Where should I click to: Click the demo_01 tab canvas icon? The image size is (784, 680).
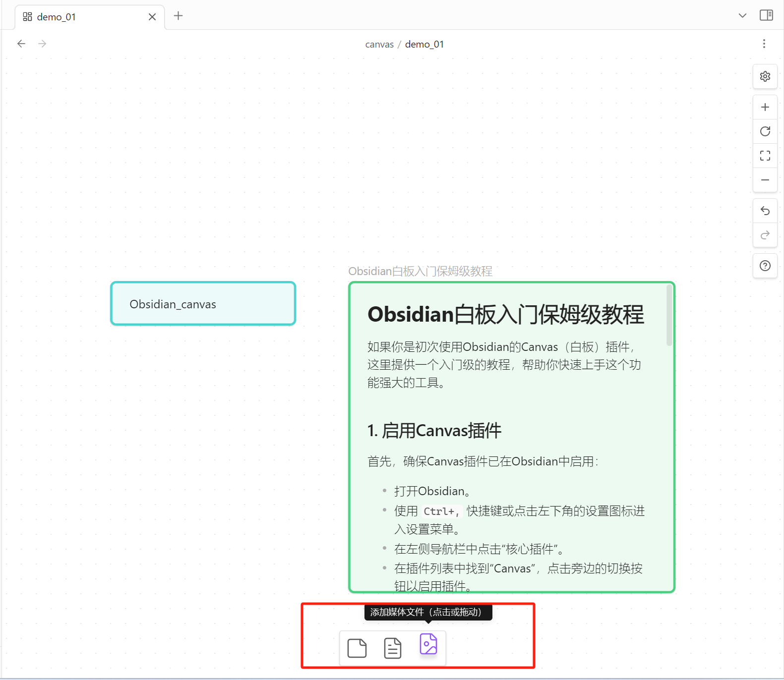coord(28,17)
